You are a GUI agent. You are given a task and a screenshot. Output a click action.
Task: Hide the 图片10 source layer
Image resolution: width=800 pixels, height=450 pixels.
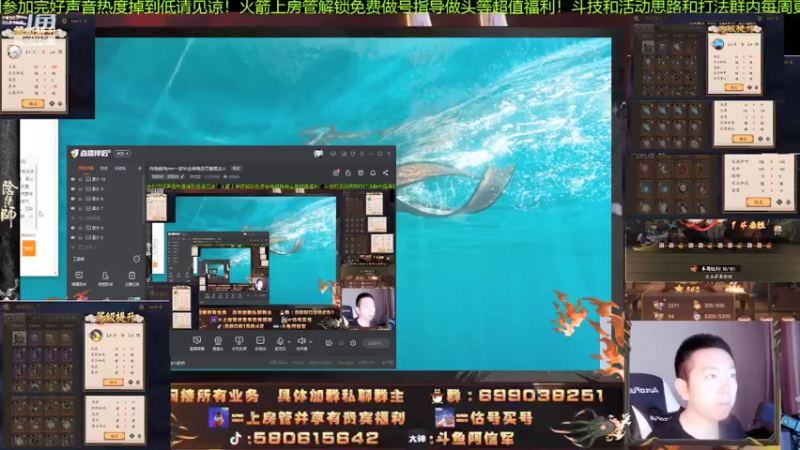pyautogui.click(x=72, y=179)
